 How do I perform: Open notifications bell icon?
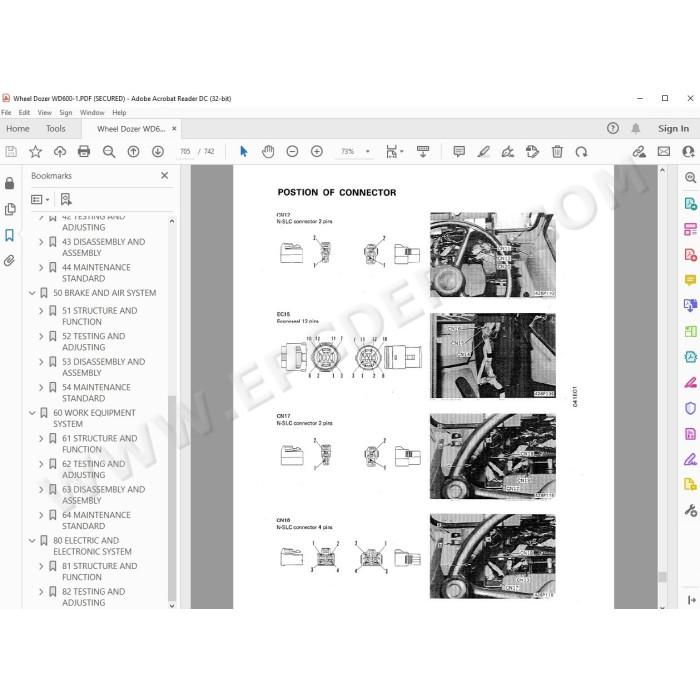[636, 129]
